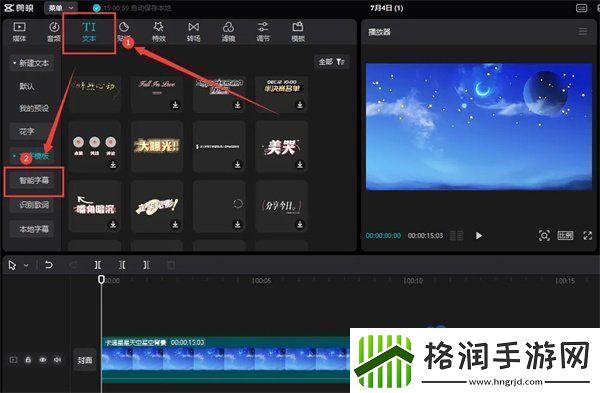The width and height of the screenshot is (600, 393).
Task: Hide the main video track
Action: click(42, 360)
